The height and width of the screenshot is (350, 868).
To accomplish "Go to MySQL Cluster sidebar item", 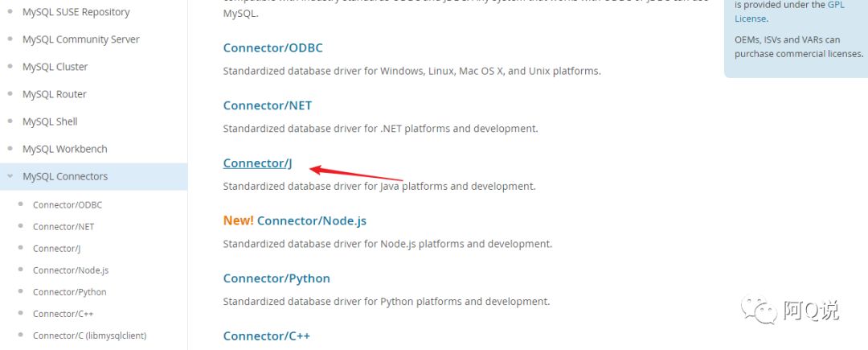I will click(55, 67).
